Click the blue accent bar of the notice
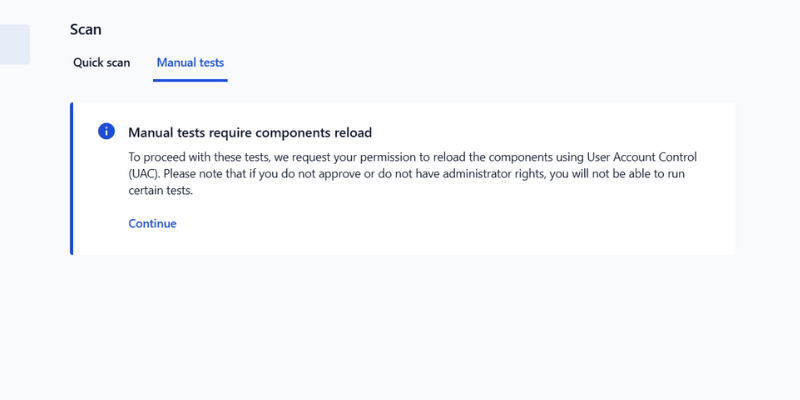The width and height of the screenshot is (800, 400). tap(72, 178)
